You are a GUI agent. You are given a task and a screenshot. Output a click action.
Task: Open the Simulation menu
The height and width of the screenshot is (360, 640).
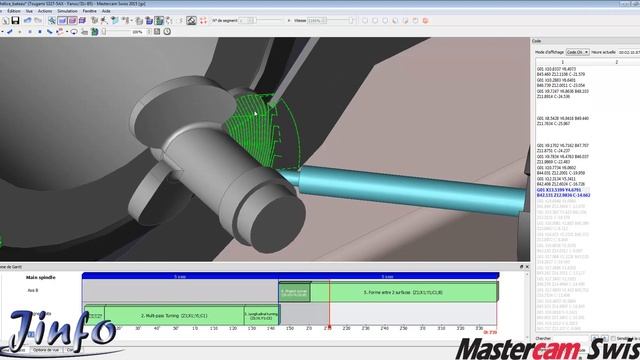tap(67, 11)
